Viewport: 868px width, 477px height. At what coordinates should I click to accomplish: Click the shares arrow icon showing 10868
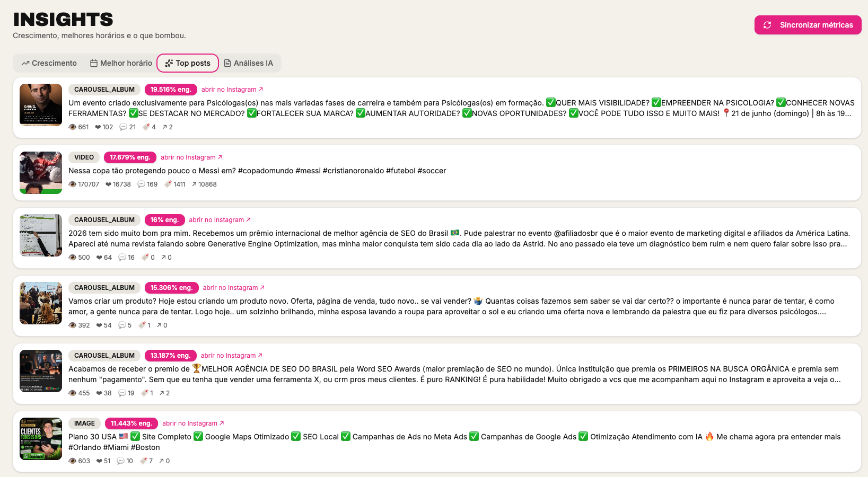pos(194,184)
